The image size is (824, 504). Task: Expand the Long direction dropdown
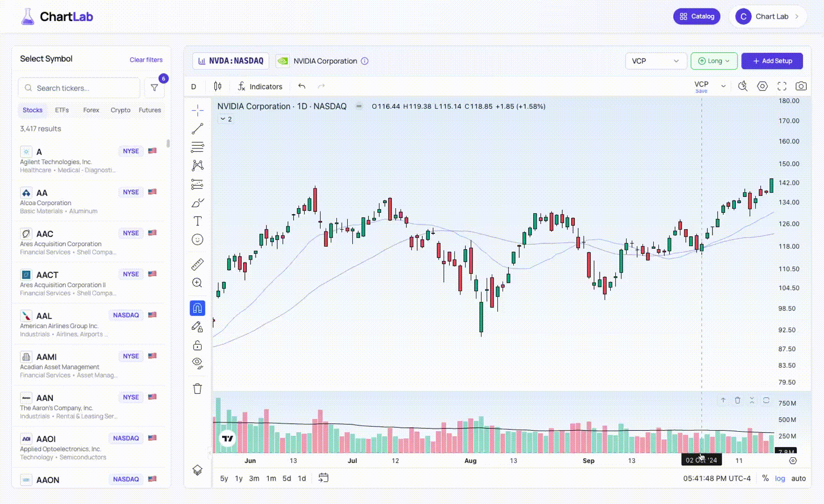[x=713, y=61]
